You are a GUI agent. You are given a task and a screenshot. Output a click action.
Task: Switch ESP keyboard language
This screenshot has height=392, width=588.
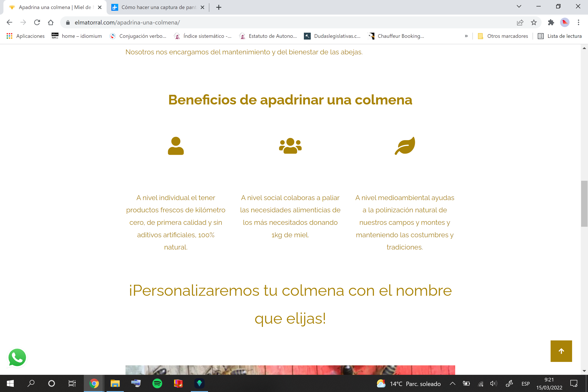pos(525,384)
